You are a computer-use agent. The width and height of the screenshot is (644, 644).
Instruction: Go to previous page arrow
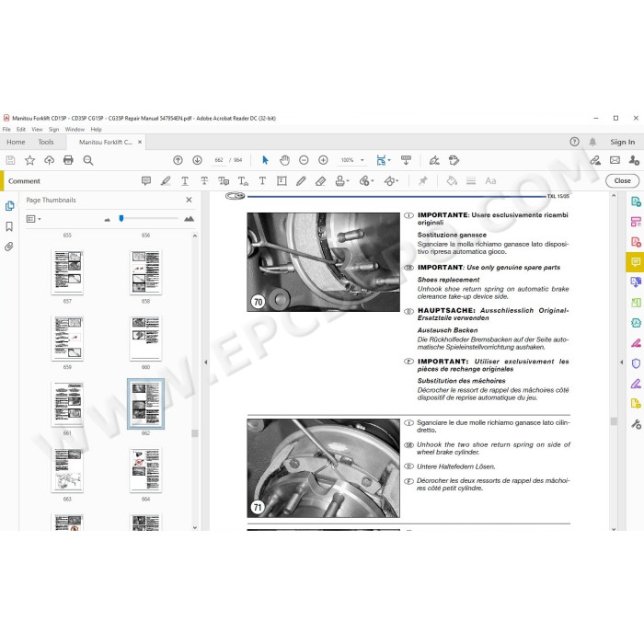178,160
